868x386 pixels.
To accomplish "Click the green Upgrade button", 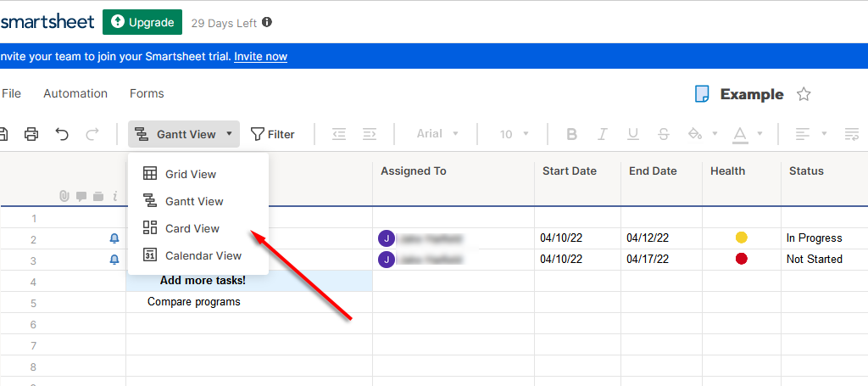I will [x=142, y=22].
